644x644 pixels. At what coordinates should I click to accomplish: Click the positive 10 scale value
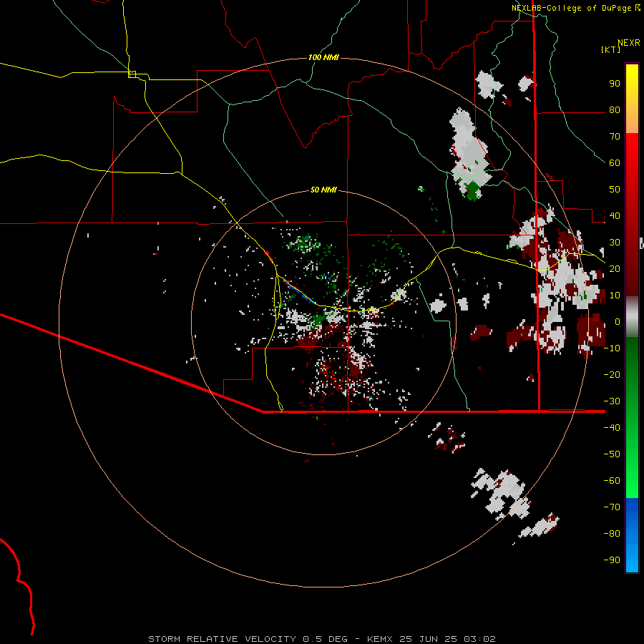(x=615, y=296)
